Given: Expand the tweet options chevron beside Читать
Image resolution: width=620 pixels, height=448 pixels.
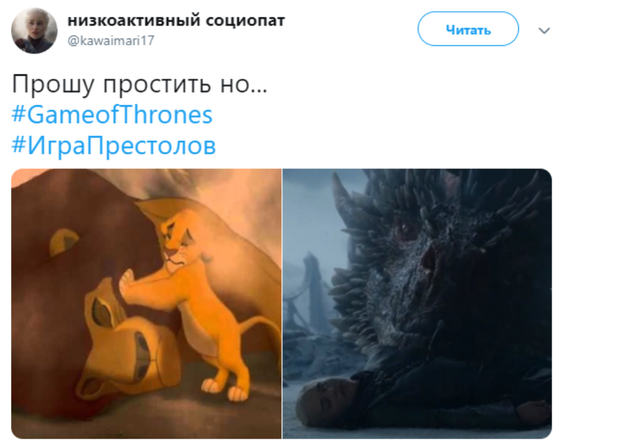Looking at the screenshot, I should (x=544, y=30).
